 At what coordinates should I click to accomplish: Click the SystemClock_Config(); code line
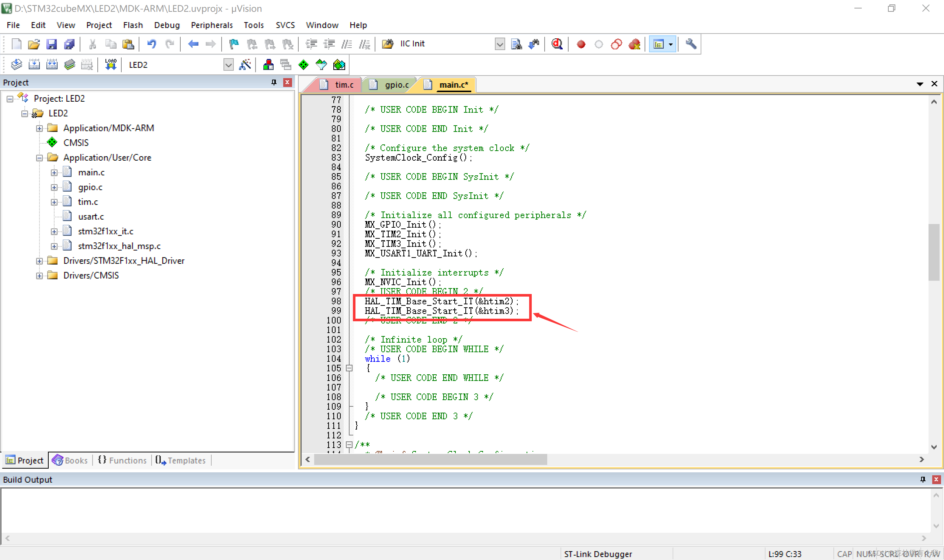click(418, 158)
